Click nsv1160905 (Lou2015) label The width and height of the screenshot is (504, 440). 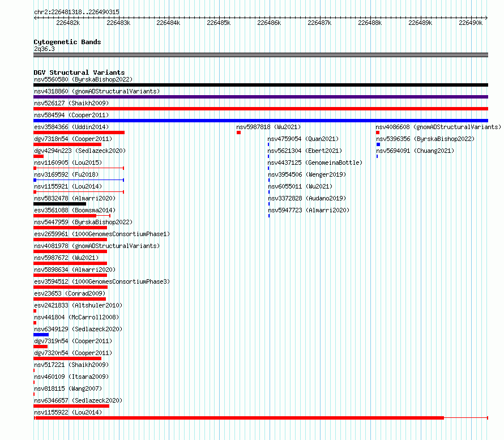pyautogui.click(x=68, y=163)
